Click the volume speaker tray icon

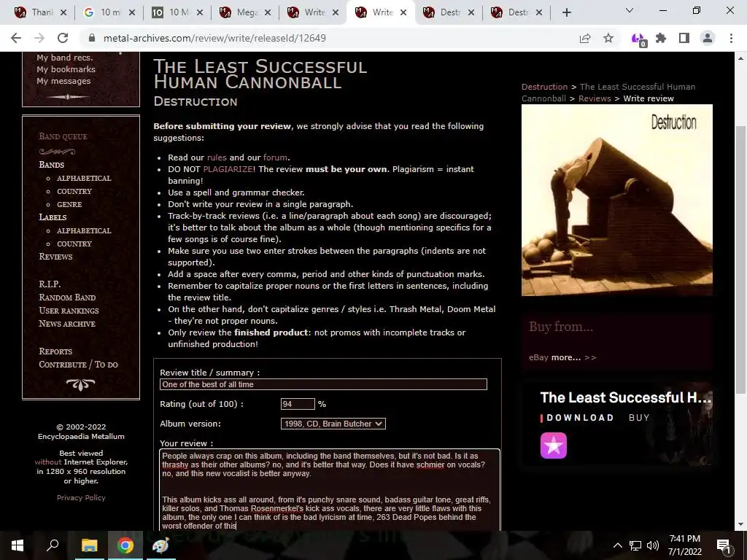(x=653, y=545)
